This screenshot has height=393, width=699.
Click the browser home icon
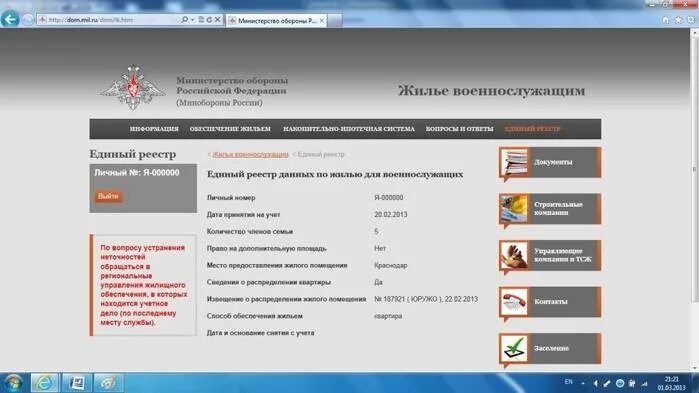[x=666, y=20]
